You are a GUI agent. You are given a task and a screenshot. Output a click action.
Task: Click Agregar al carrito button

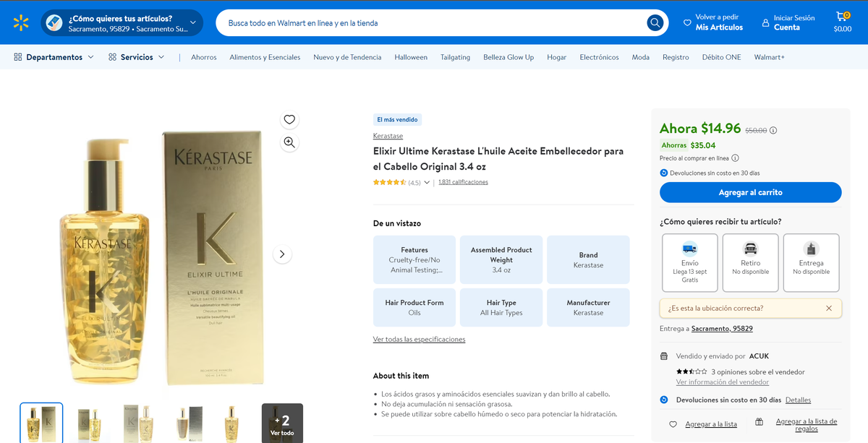[x=750, y=192]
